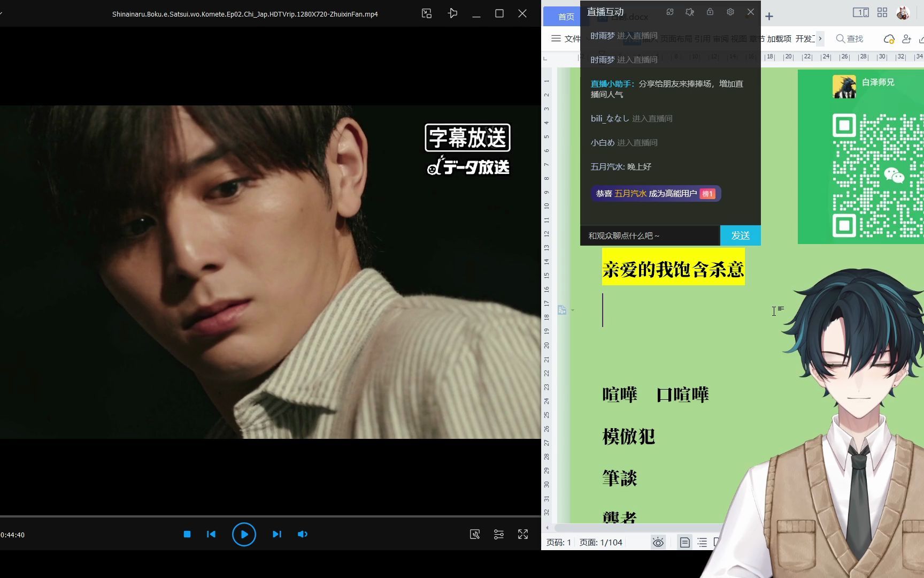
Task: Click the stop button in the video player
Action: click(187, 534)
